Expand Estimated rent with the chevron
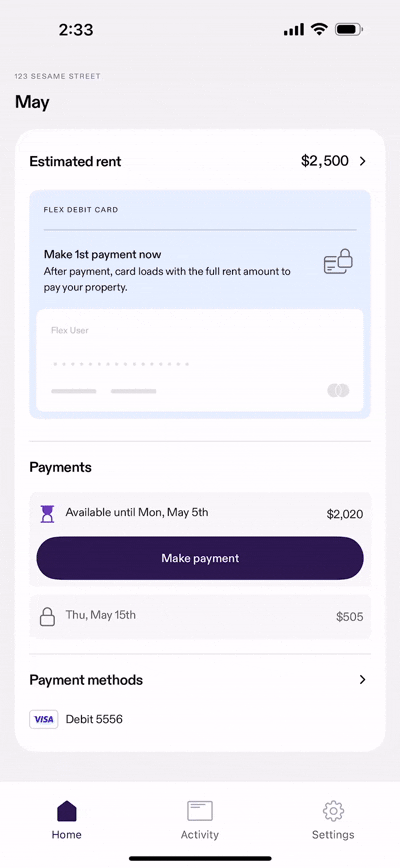 pos(363,161)
